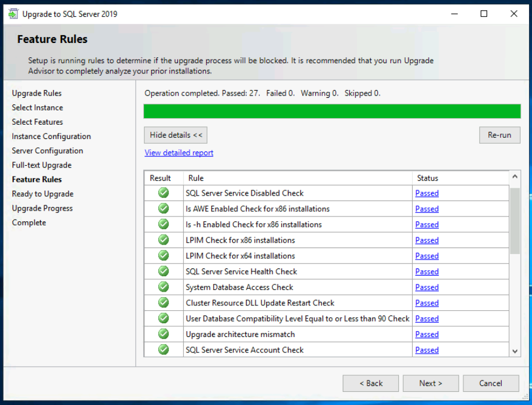This screenshot has width=532, height=405.
Task: Click the rules list scrollbar thumb
Action: pyautogui.click(x=515, y=221)
